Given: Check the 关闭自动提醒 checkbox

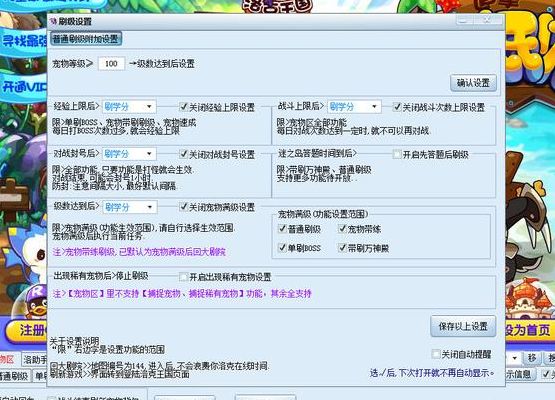Looking at the screenshot, I should [x=436, y=354].
